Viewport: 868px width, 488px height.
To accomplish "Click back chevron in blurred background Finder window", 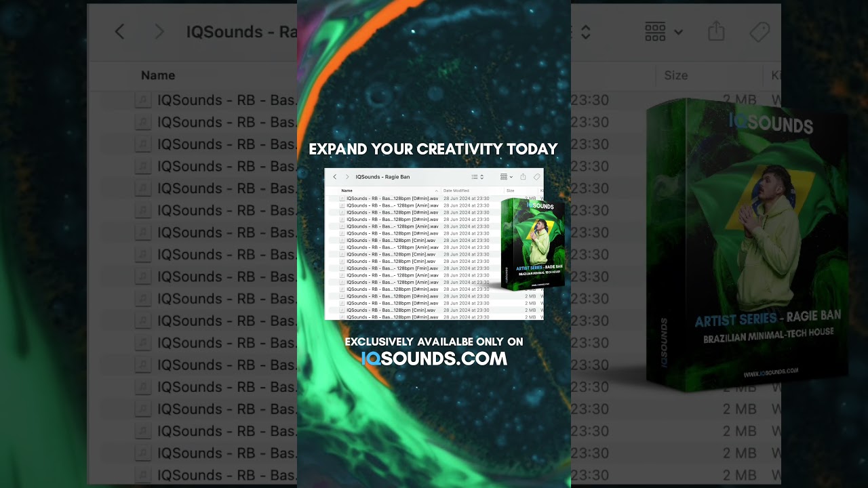I will click(x=119, y=31).
